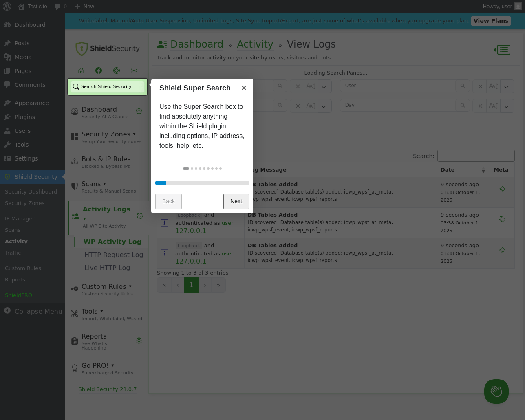Click the WordPress logo in admin bar
Screen dimensions: 525x420
7,7
